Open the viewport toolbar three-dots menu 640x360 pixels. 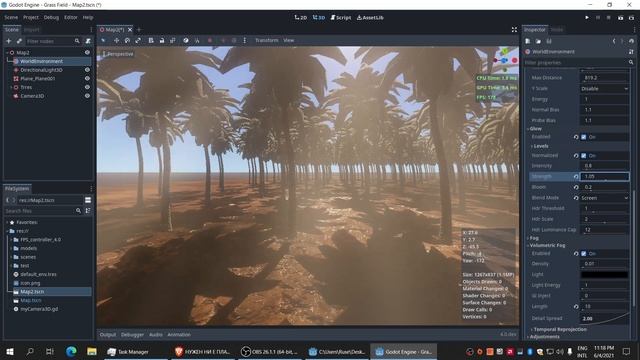pos(244,40)
